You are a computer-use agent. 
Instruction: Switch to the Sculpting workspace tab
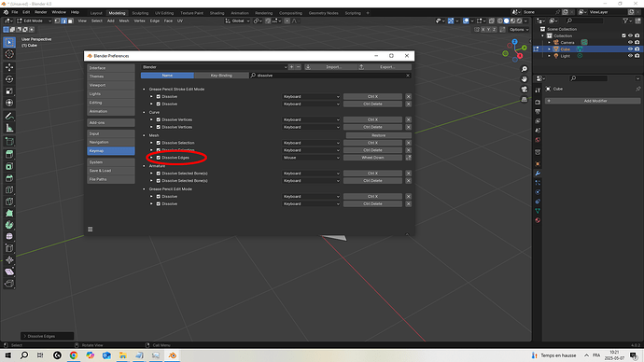coord(140,13)
